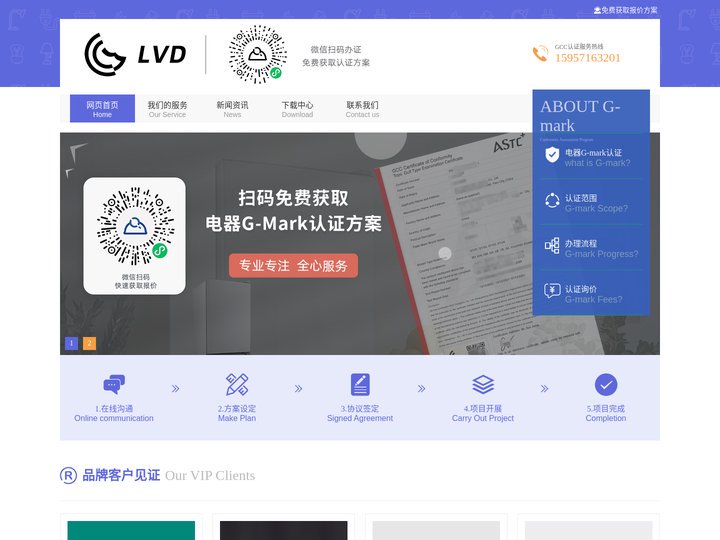Click the Our VIP Clients heading
This screenshot has height=540, width=720.
coord(210,475)
